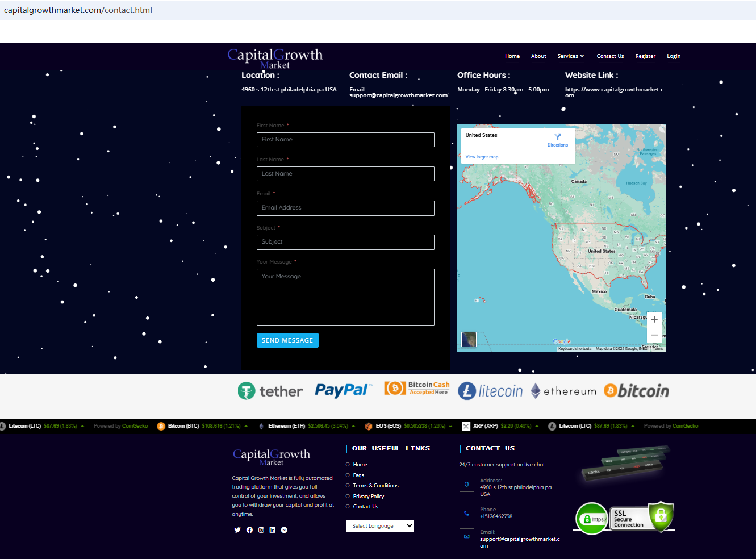Switch map to satellite view thumbnail
Screen dimensions: 756x559
[469, 340]
